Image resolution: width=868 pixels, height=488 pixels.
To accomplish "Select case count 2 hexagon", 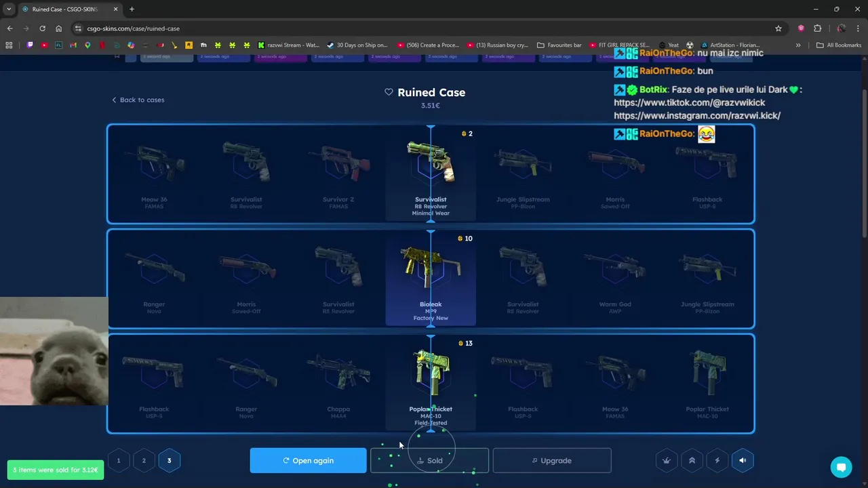I will tap(144, 461).
